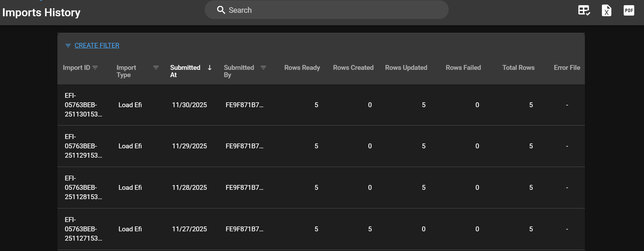
Task: Click the filter icon beside Create Filter
Action: [x=68, y=46]
